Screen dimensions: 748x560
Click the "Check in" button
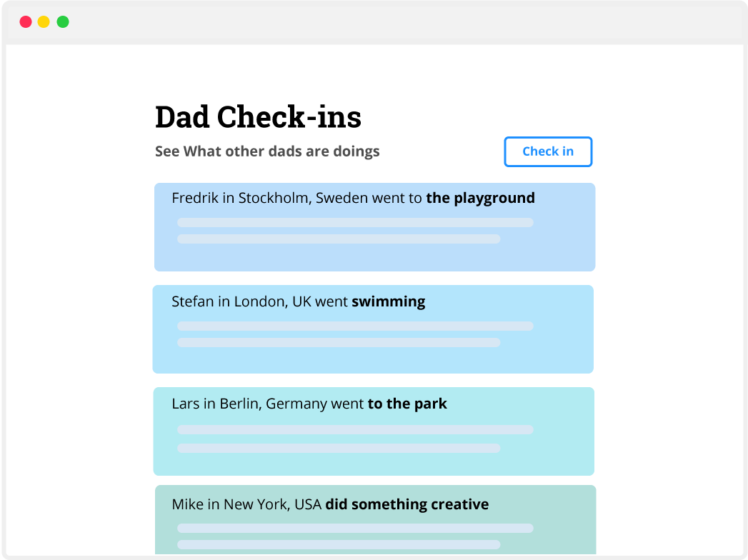(548, 151)
